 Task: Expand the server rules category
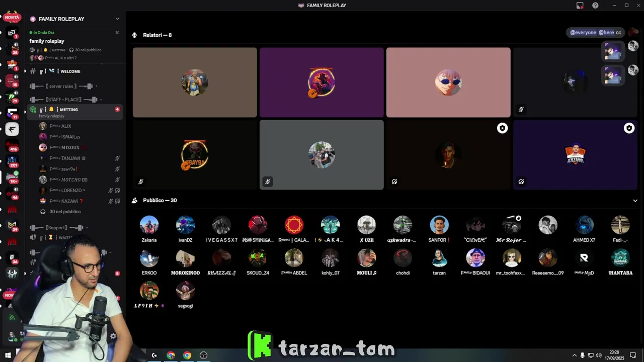point(63,86)
